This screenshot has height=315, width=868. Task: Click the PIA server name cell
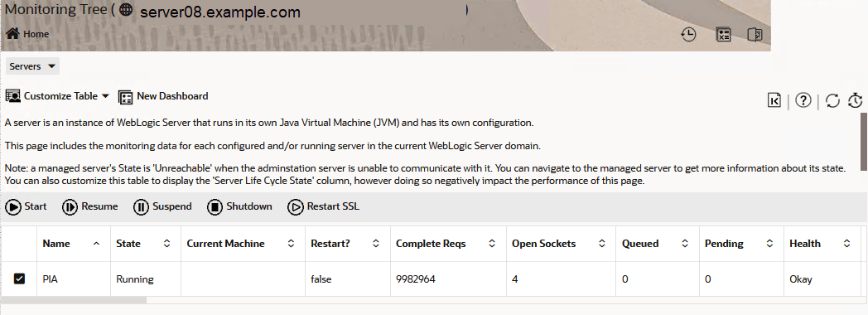[74, 279]
